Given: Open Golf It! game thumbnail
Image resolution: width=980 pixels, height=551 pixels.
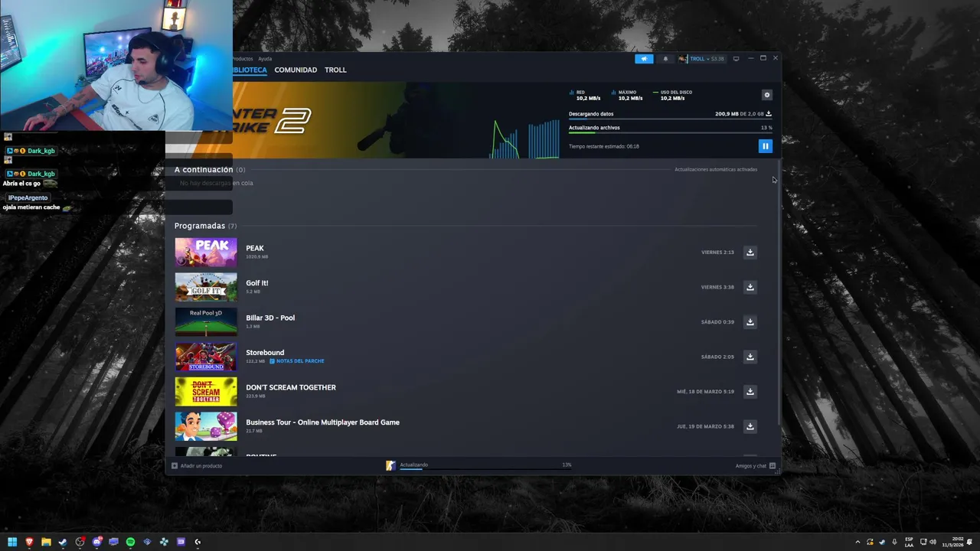Looking at the screenshot, I should click(206, 287).
